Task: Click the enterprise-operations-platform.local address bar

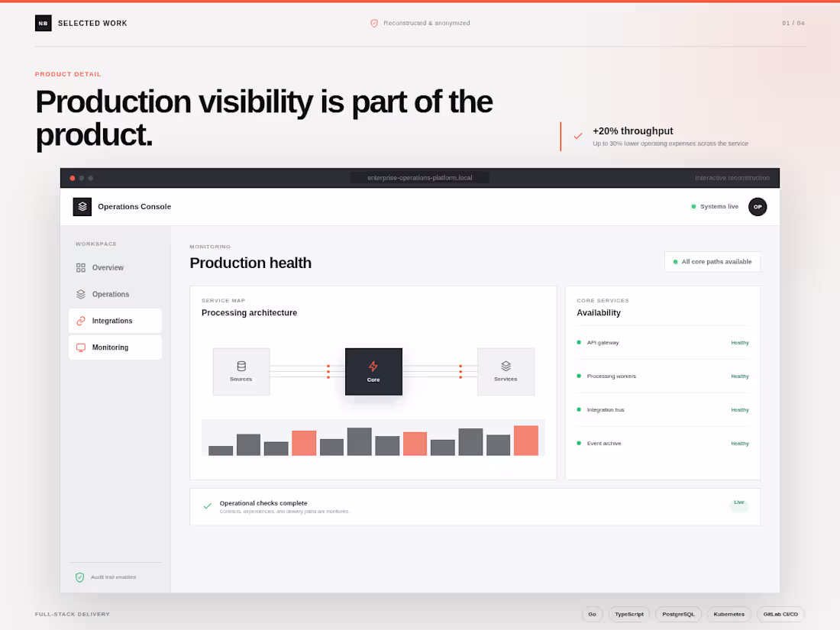Action: click(419, 178)
